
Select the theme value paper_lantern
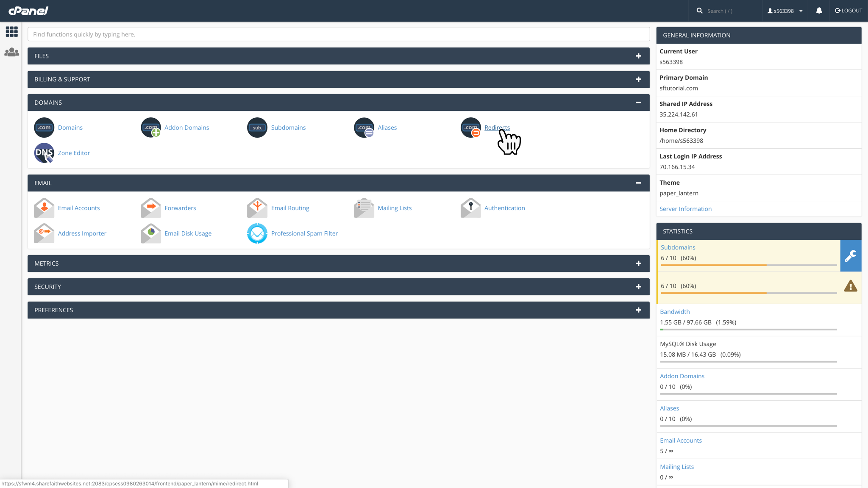(x=679, y=193)
